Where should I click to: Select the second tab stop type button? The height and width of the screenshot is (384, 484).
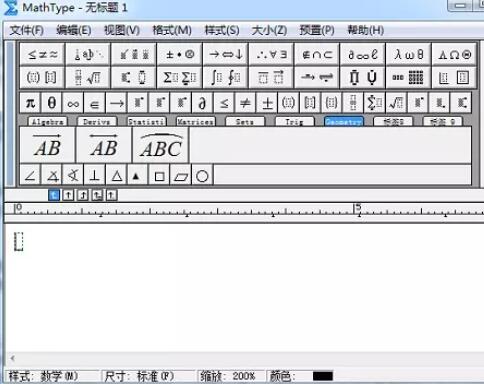[68, 195]
